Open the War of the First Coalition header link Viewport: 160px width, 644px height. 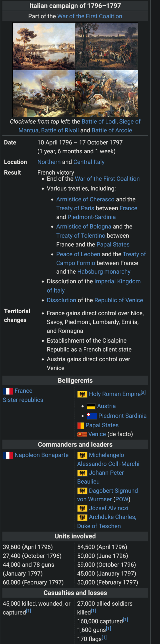point(90,16)
